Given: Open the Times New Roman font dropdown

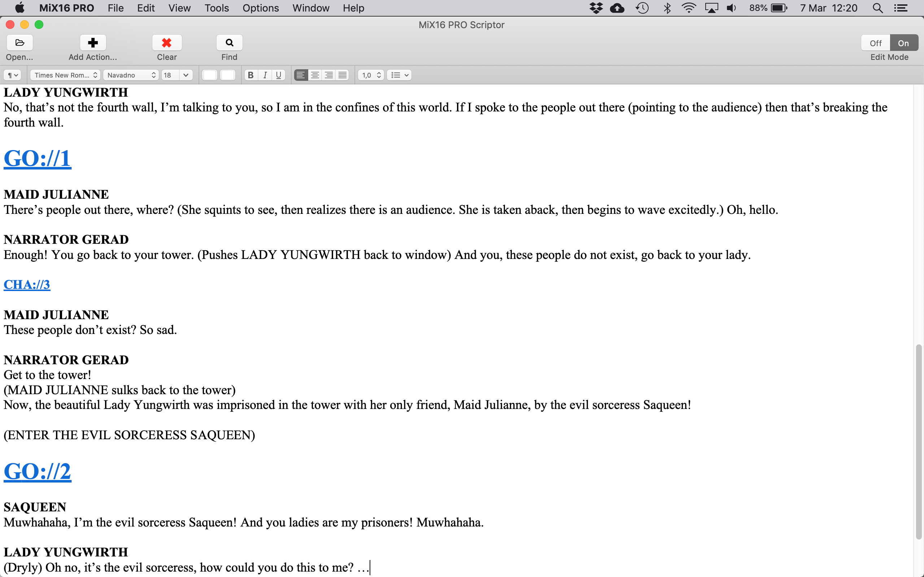Looking at the screenshot, I should pos(65,75).
